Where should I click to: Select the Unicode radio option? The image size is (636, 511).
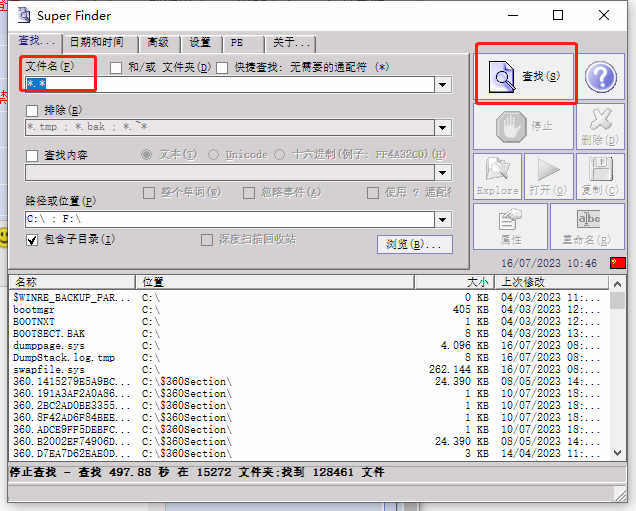(213, 155)
